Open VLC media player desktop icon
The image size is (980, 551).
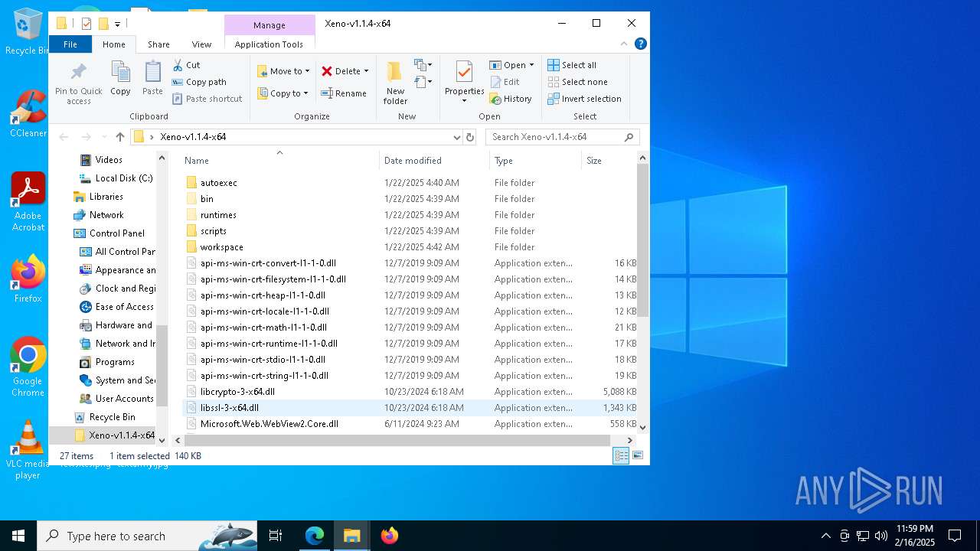click(x=28, y=450)
